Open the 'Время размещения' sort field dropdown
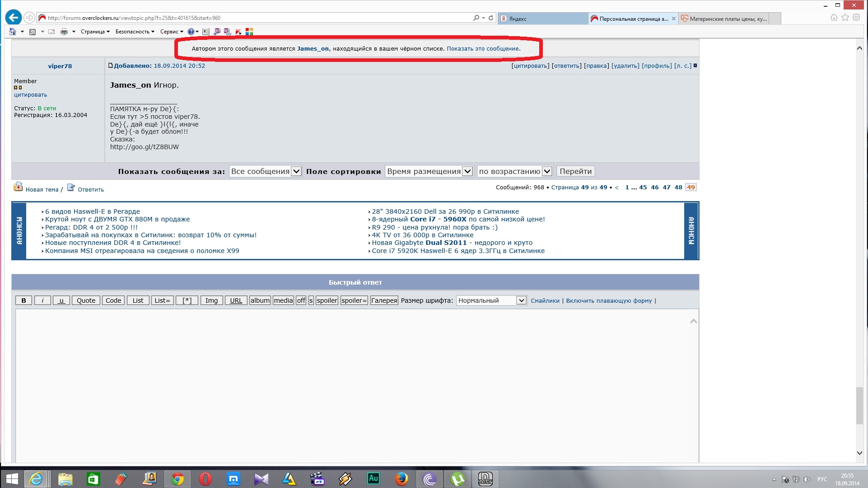 tap(429, 171)
